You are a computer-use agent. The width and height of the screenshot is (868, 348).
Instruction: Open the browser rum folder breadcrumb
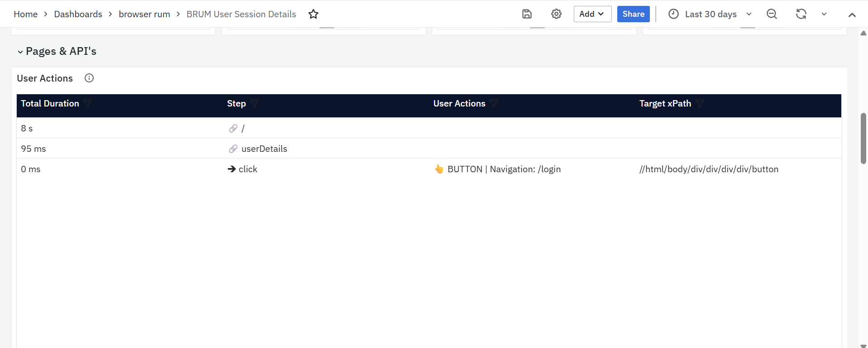coord(144,14)
